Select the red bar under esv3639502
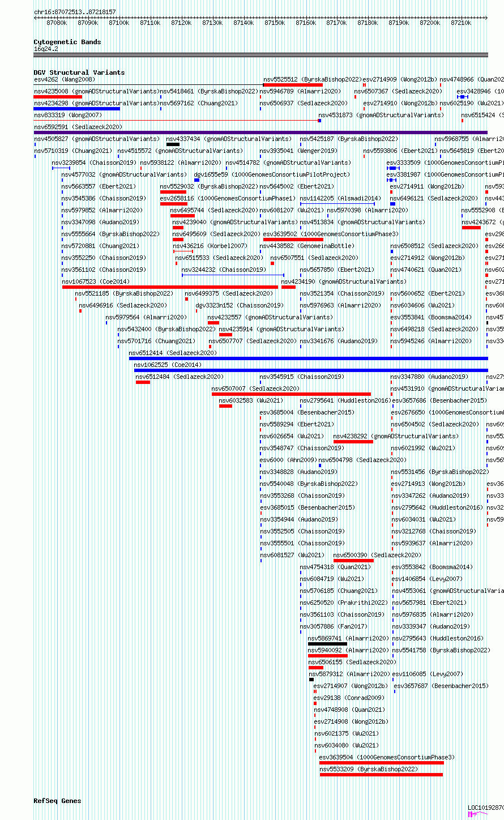 point(293,240)
